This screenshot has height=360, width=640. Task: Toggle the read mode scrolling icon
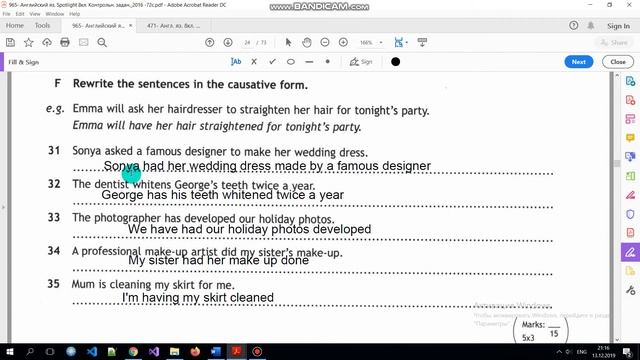(x=422, y=42)
